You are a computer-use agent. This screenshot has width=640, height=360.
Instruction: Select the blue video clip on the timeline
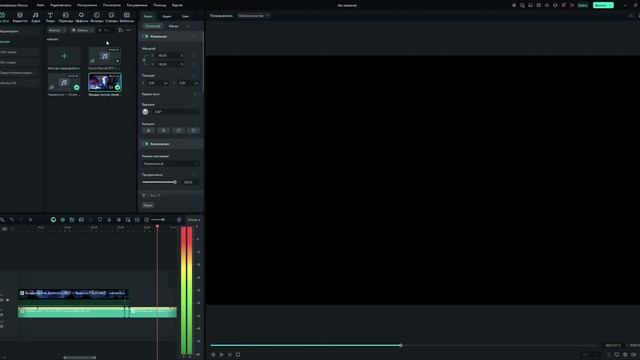[73, 294]
